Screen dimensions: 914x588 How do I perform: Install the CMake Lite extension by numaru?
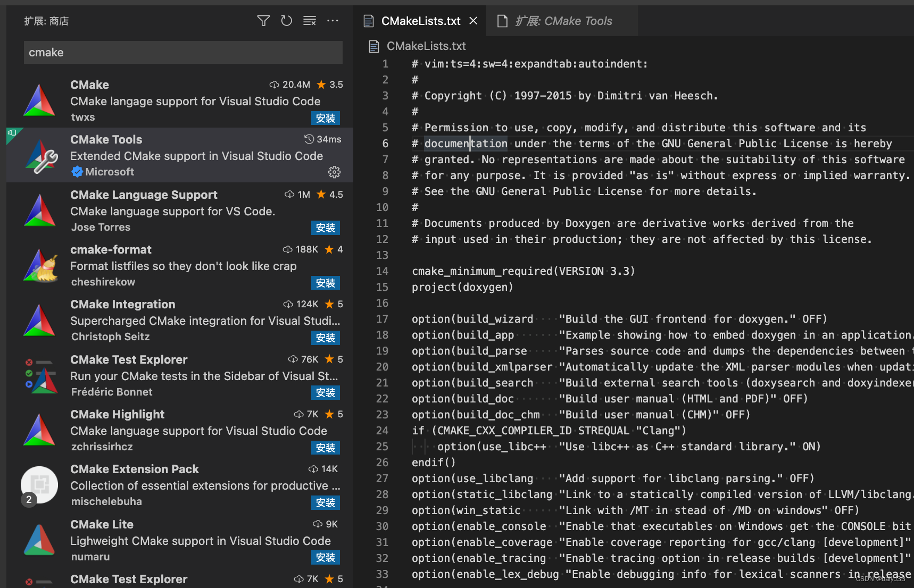(x=326, y=557)
